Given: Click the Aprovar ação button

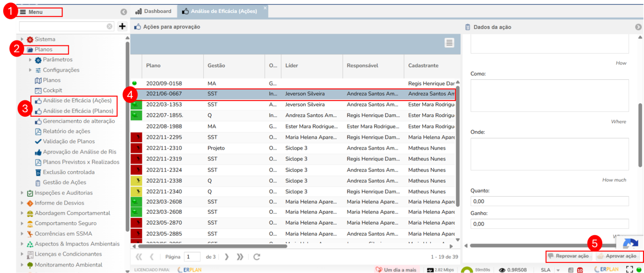Looking at the screenshot, I should tap(617, 256).
